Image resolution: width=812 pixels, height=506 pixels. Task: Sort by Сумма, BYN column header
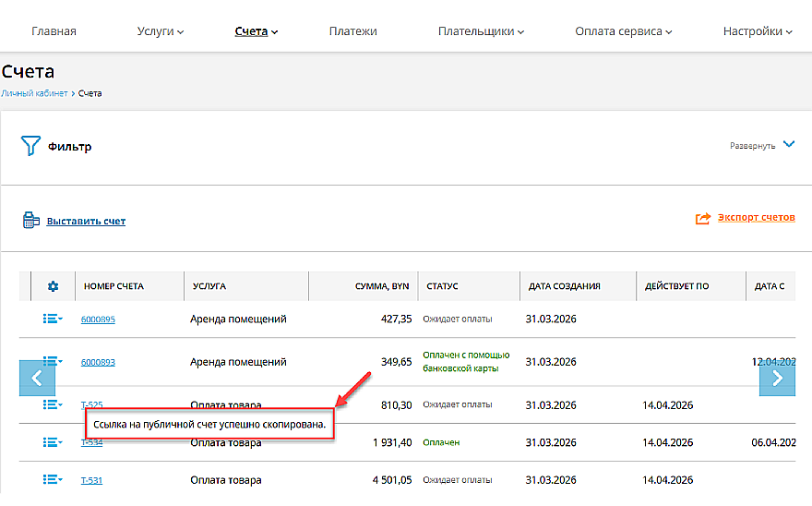381,286
